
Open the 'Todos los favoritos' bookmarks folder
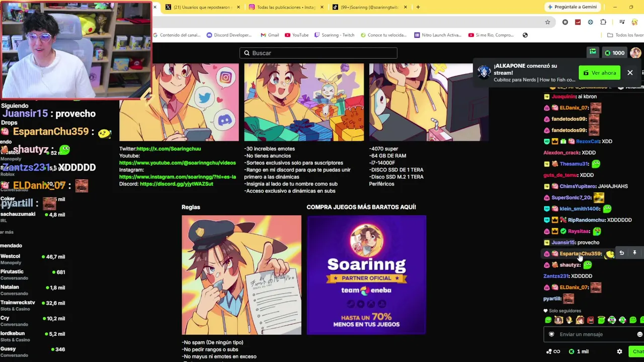coord(625,35)
